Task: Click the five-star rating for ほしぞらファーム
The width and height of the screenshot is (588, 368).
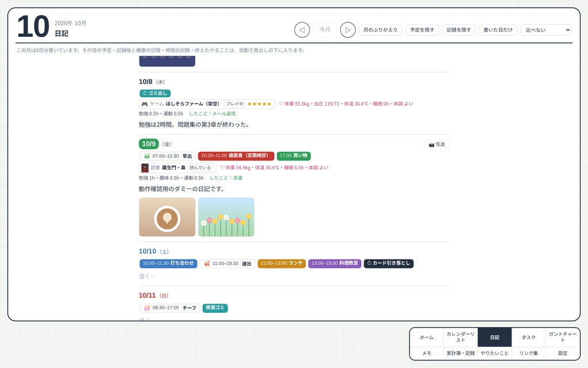Action: point(259,104)
